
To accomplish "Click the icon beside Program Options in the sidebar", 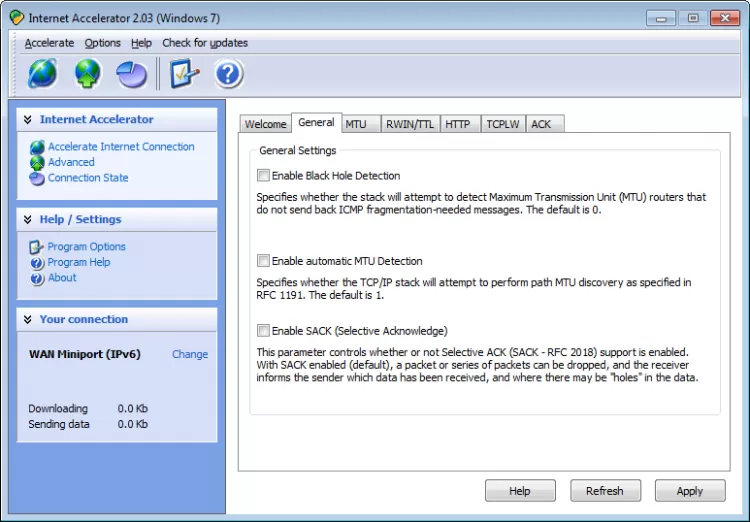I will pos(36,247).
